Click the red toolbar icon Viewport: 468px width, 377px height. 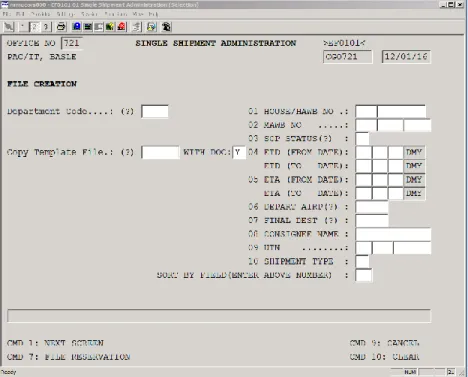[x=122, y=27]
